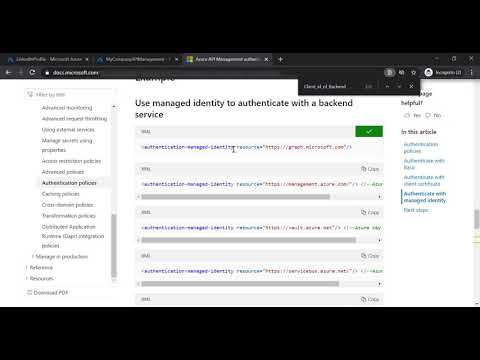The width and height of the screenshot is (480, 360).
Task: Open Advanced monitoring in the sidebar
Action: [x=67, y=108]
